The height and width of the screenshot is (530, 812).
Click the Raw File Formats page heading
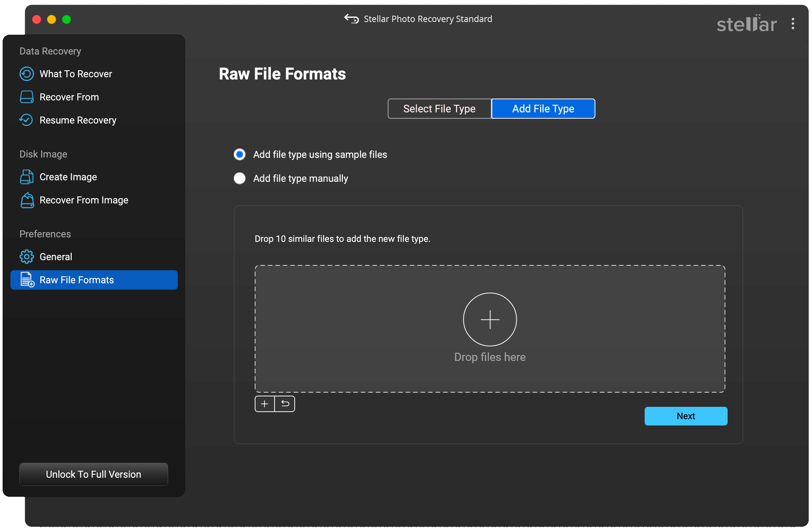(282, 74)
